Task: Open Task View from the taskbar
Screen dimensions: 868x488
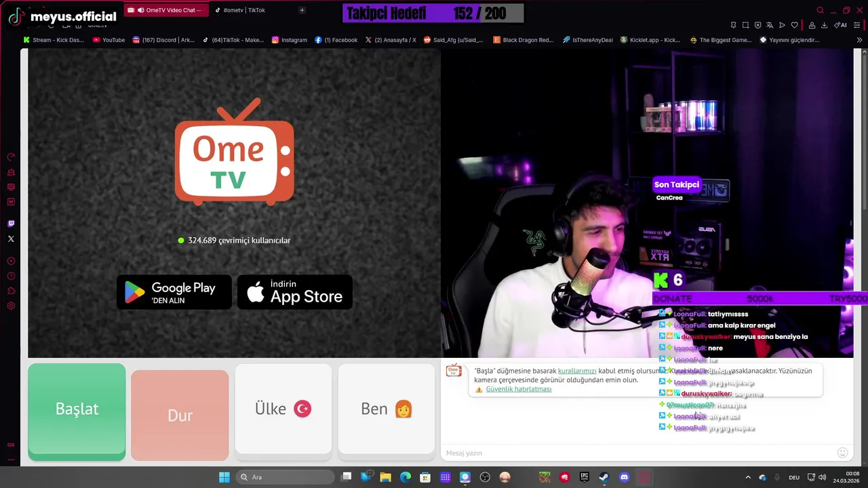Action: [x=347, y=477]
